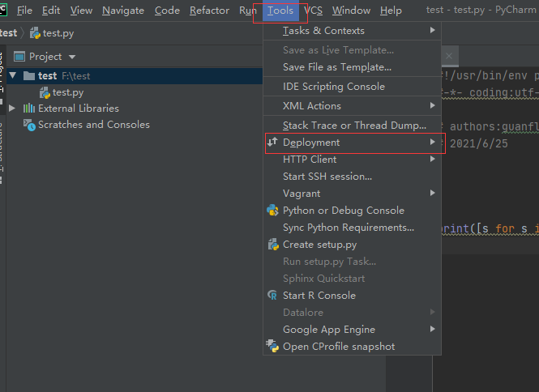The width and height of the screenshot is (539, 392).
Task: Open the Help menu
Action: [391, 11]
